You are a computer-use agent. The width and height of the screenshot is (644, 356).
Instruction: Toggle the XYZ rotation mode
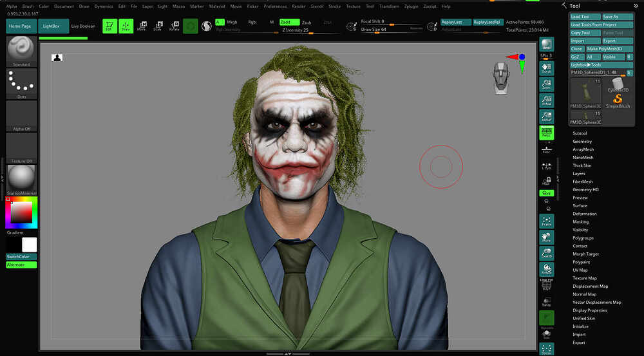[x=546, y=193]
